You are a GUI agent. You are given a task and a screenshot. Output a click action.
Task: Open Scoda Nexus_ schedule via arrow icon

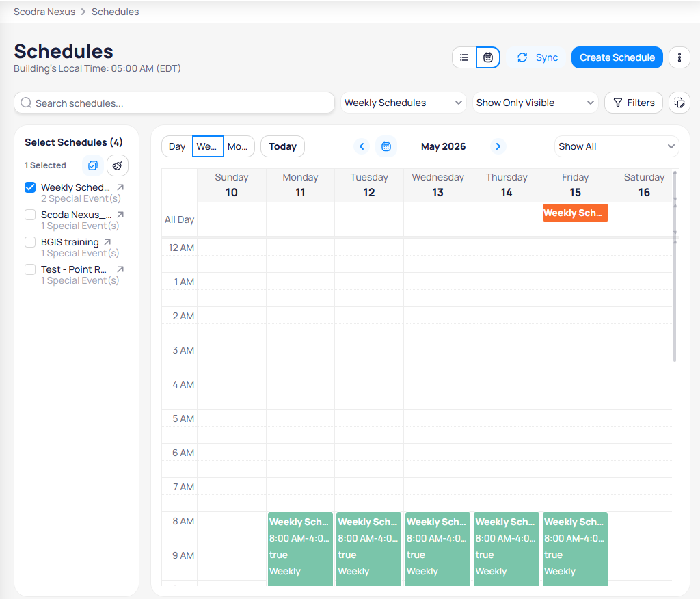coord(120,215)
